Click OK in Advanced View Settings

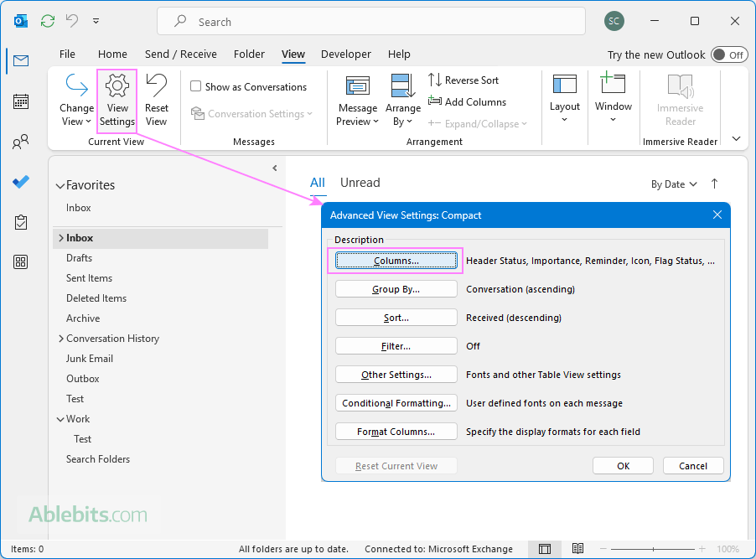click(x=623, y=466)
